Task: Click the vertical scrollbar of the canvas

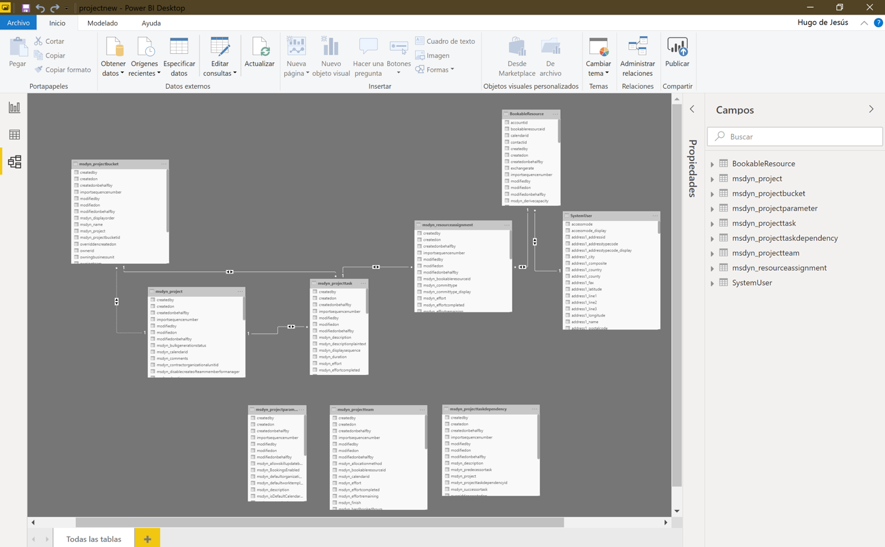Action: click(x=677, y=294)
